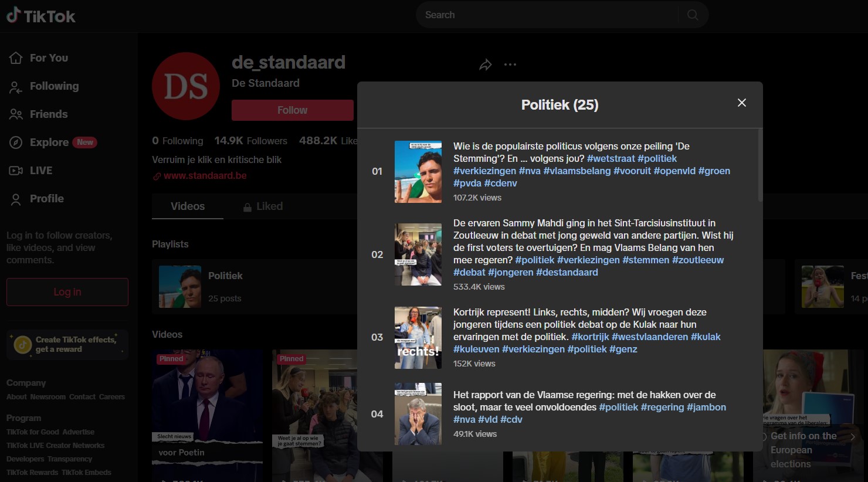Open the Politiek playlist card
868x482 pixels.
pos(253,287)
